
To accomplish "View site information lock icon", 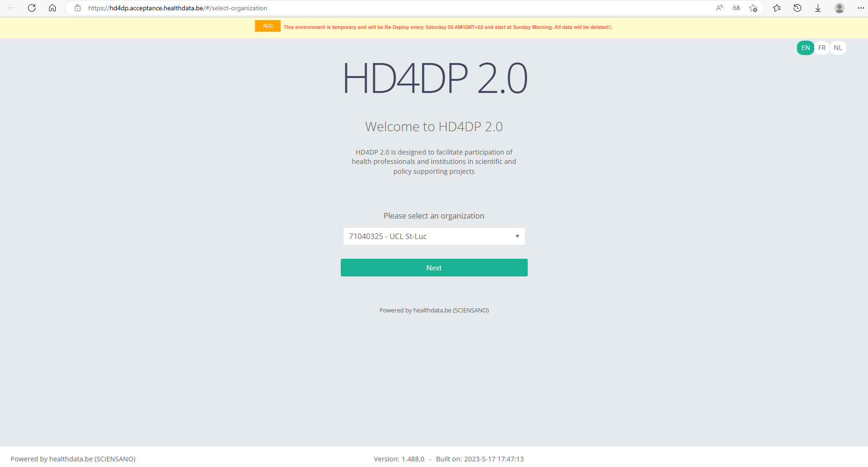I will pos(78,8).
